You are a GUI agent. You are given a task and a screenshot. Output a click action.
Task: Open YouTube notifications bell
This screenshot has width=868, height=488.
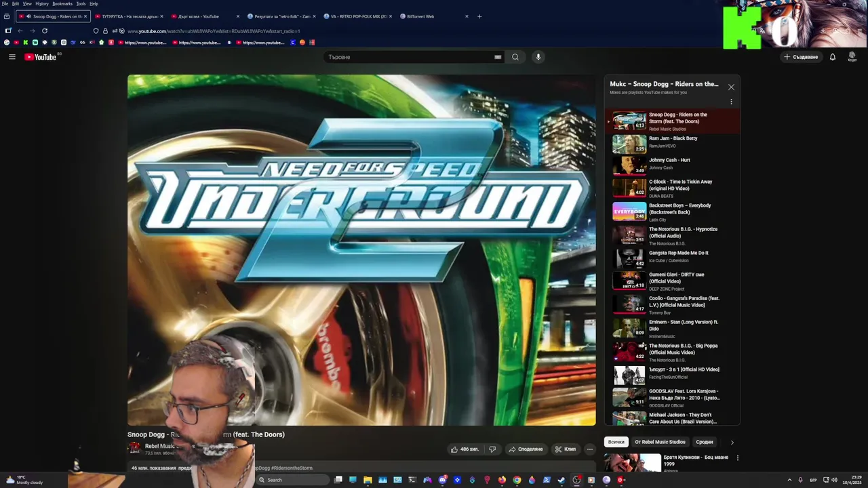833,57
